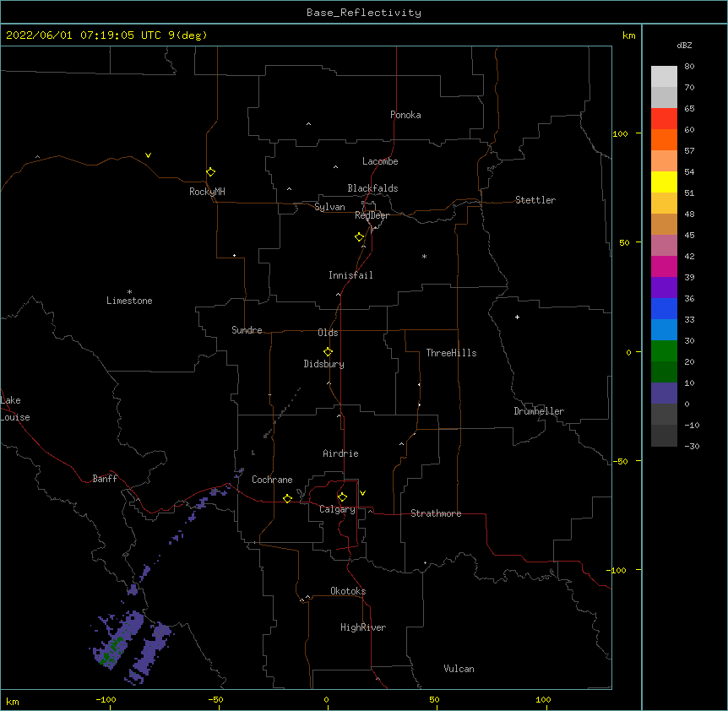728x711 pixels.
Task: Select the 65 dBZ red color swatch
Action: (x=664, y=118)
